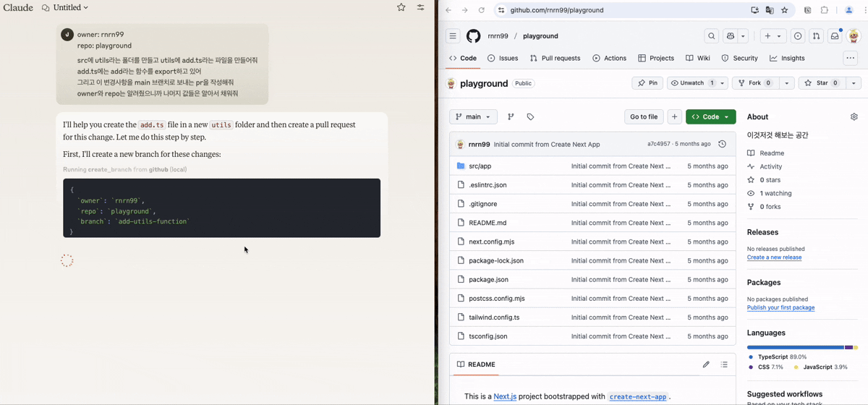Click the Go to file button
The height and width of the screenshot is (405, 868).
[x=644, y=116]
